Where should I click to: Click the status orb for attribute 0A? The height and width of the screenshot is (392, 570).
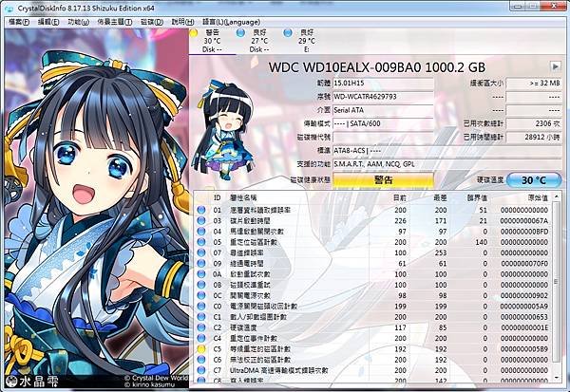[201, 274]
